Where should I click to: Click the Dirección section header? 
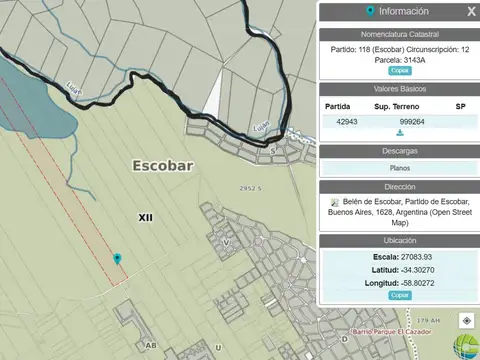click(400, 187)
